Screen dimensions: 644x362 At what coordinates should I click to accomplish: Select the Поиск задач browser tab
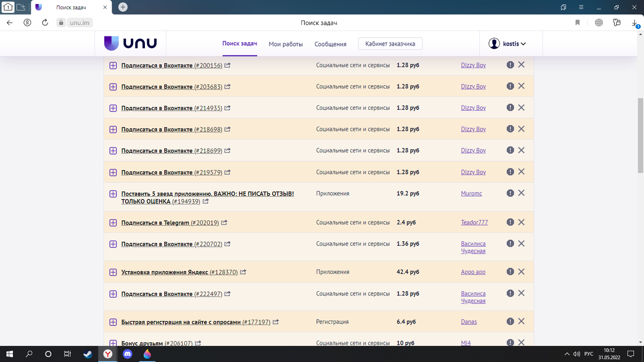[71, 8]
